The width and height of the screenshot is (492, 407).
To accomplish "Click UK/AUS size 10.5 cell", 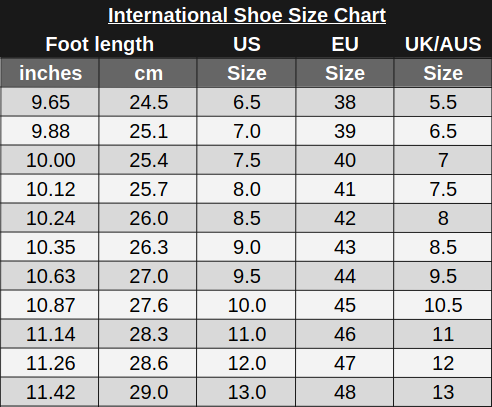I will click(x=443, y=305).
